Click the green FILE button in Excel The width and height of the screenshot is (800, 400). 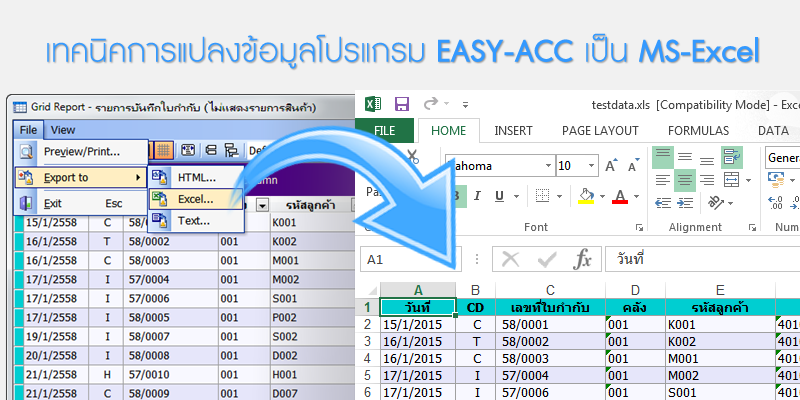385,130
